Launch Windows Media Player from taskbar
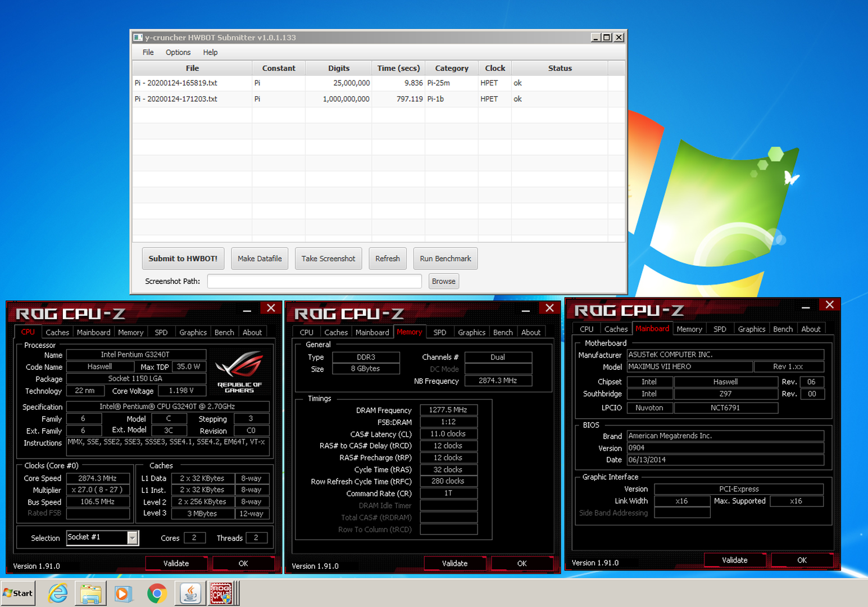 pyautogui.click(x=123, y=594)
